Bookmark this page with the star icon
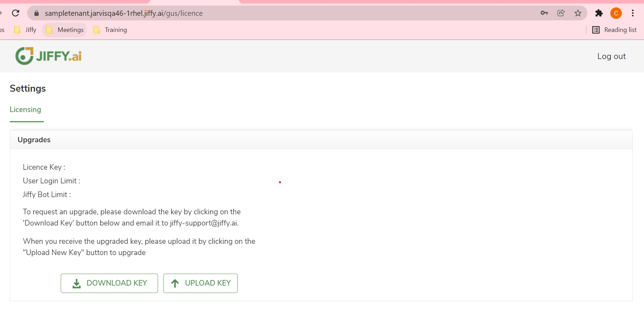This screenshot has width=644, height=326. pyautogui.click(x=578, y=13)
